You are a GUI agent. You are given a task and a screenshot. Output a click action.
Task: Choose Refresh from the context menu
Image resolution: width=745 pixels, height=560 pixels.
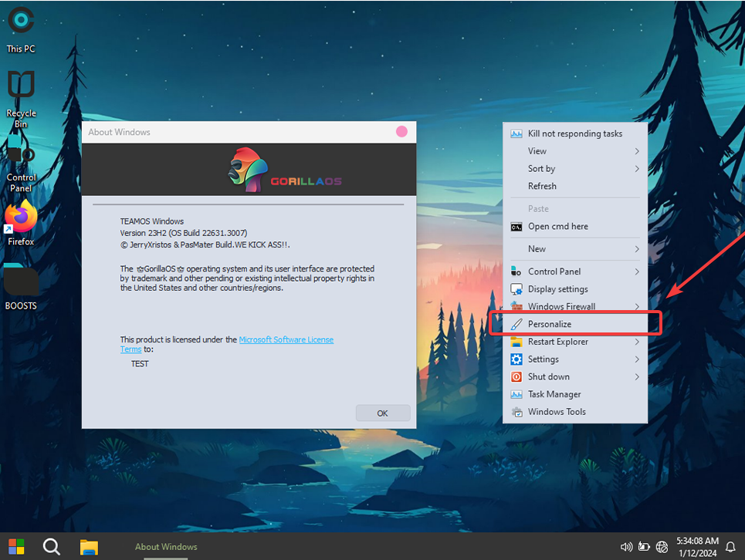(542, 186)
